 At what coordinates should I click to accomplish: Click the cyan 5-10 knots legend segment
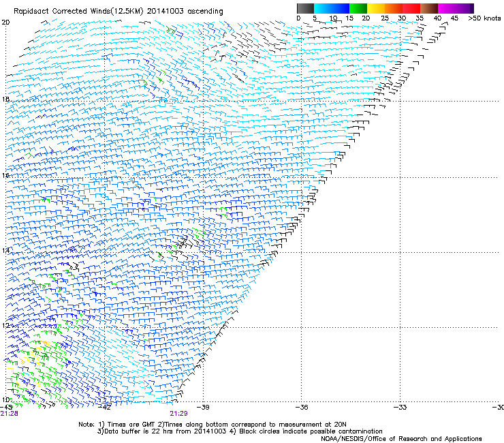[323, 8]
